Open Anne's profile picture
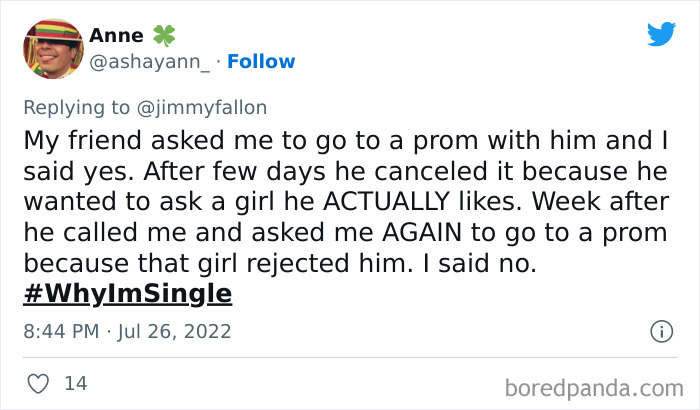700x410 pixels. point(52,49)
